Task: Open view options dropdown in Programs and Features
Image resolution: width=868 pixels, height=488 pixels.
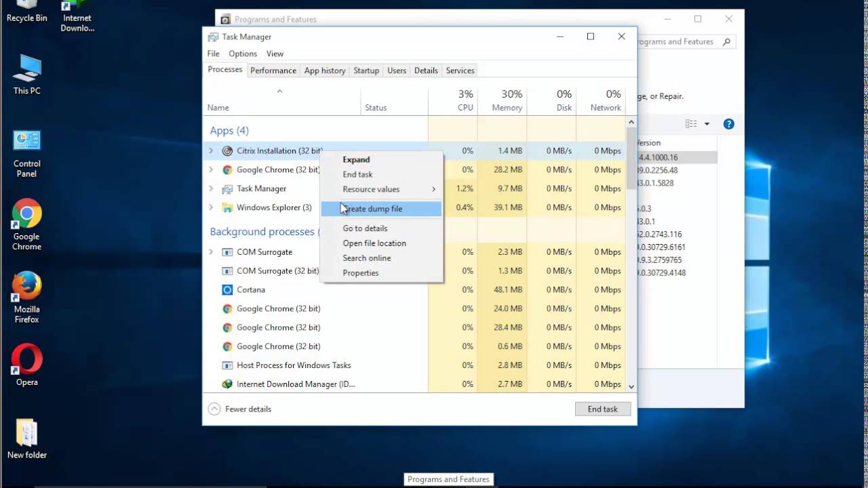Action: click(707, 124)
